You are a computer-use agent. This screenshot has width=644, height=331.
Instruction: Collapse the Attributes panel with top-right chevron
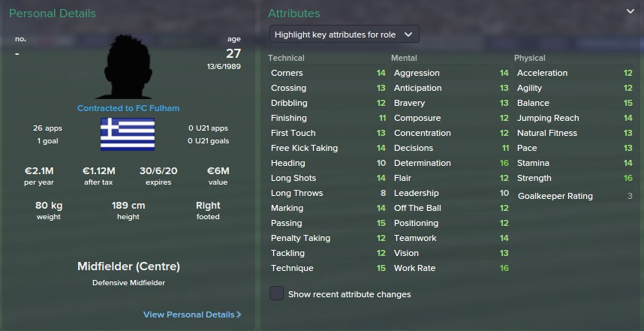coord(630,11)
